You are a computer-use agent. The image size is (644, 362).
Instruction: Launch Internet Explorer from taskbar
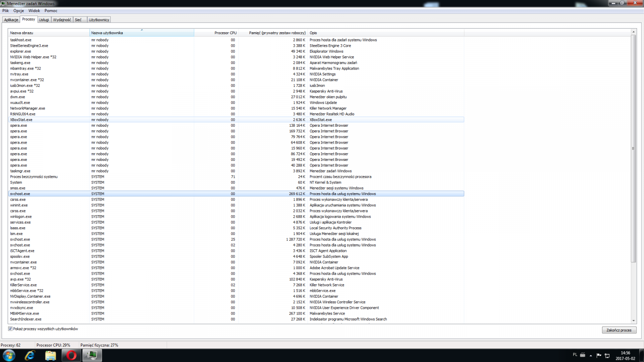tap(30, 356)
